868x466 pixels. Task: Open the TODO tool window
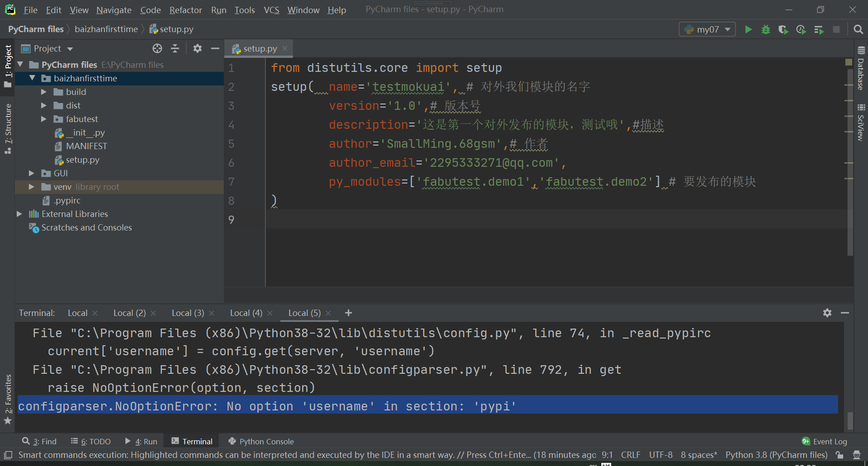coord(91,442)
